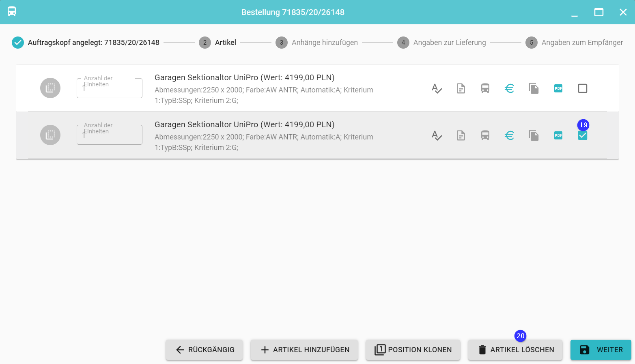Viewport: 635px width, 364px height.
Task: Go to step 4 Angaben zur Lieferung
Action: (441, 43)
